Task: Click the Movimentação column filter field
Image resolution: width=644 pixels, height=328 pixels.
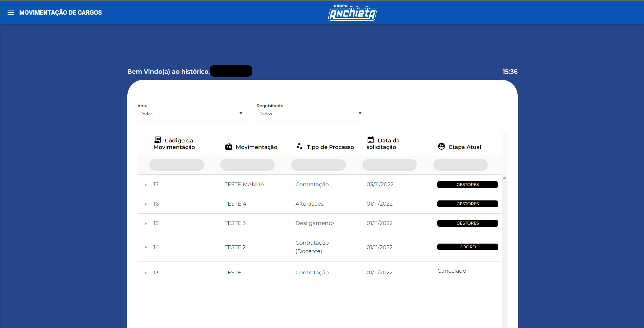Action: pos(247,165)
